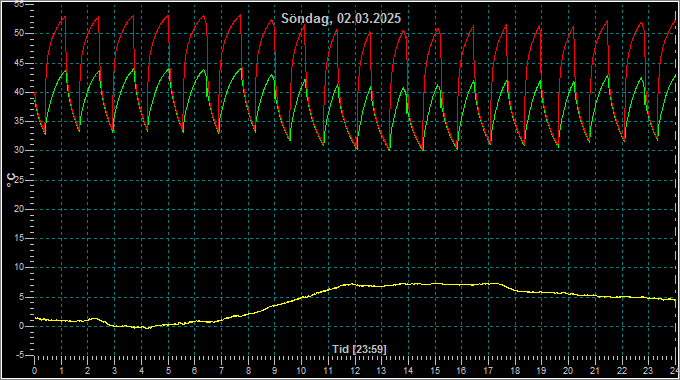This screenshot has width=680, height=380.
Task: Click the -5 value on temperature axis
Action: tap(20, 355)
